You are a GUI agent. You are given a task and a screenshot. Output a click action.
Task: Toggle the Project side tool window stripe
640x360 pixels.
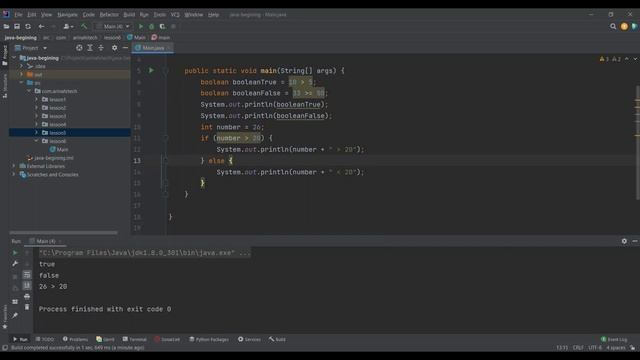[x=4, y=56]
